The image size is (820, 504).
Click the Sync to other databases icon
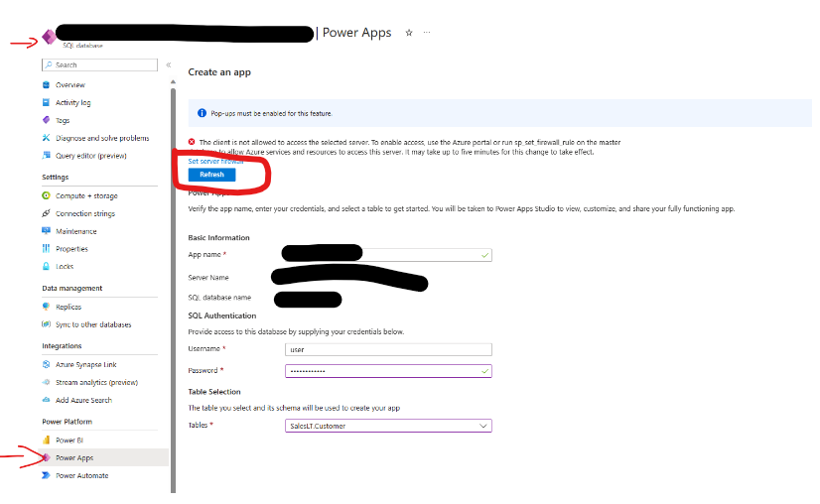[x=46, y=324]
